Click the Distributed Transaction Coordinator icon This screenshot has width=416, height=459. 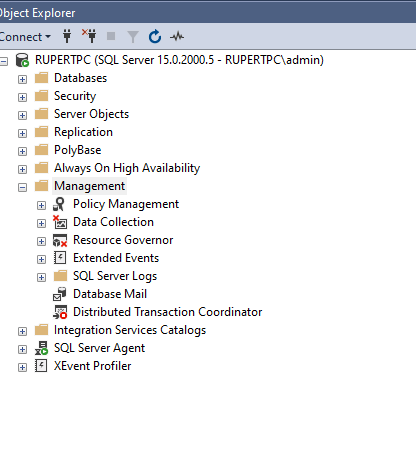click(60, 312)
